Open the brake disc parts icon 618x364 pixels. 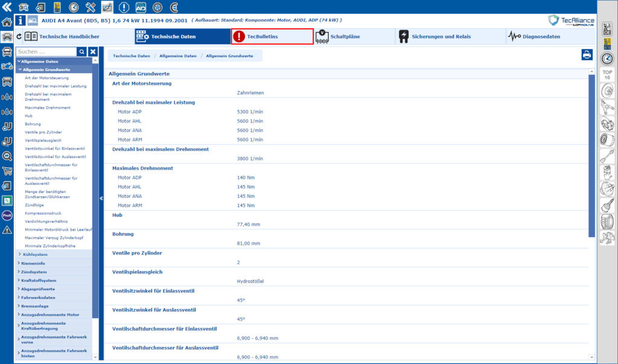click(x=607, y=91)
